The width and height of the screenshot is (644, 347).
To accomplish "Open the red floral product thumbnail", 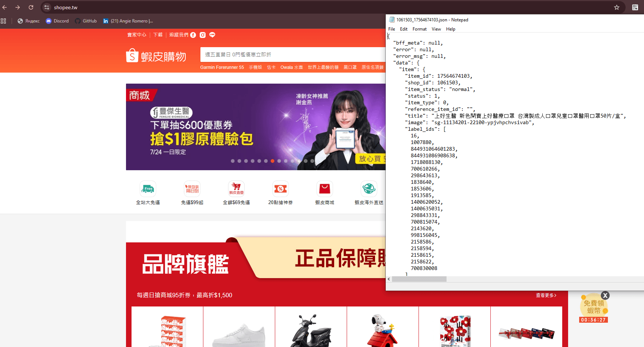I will pos(455,327).
